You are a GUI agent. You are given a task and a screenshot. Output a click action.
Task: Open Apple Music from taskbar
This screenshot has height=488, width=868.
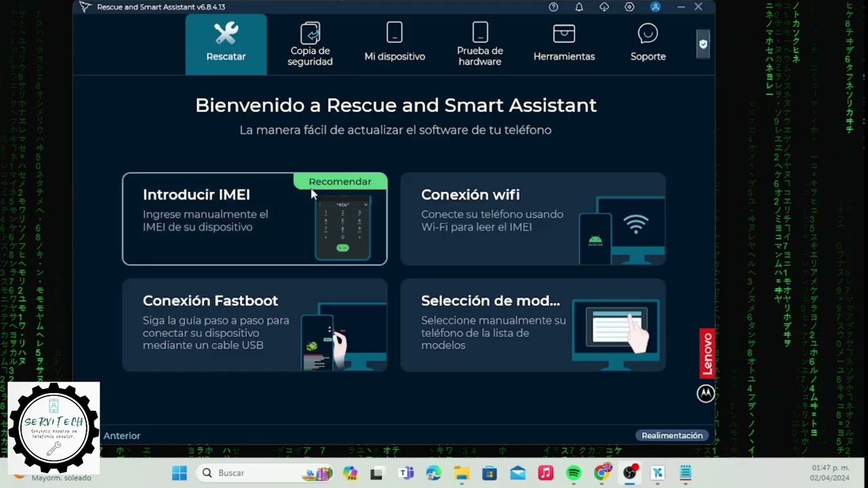click(x=546, y=473)
